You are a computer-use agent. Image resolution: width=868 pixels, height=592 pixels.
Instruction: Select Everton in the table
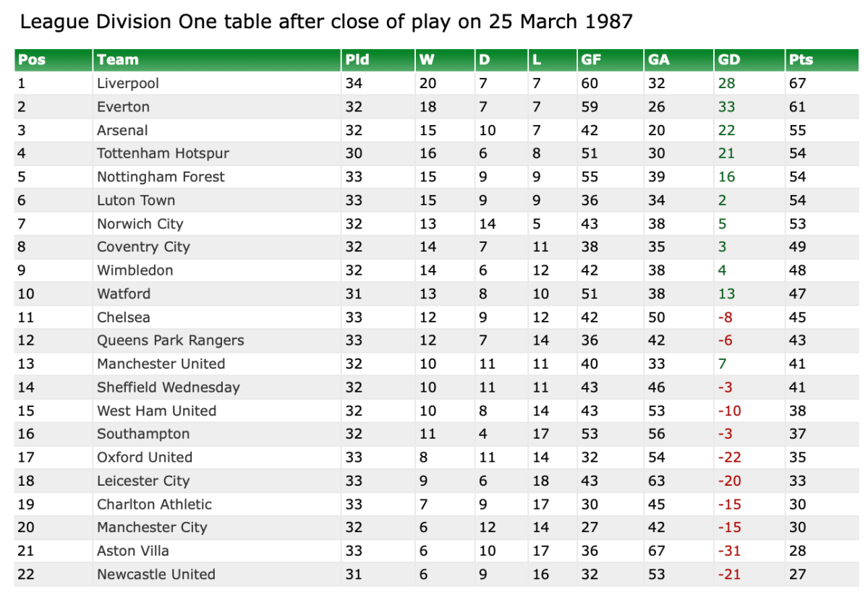pos(124,107)
